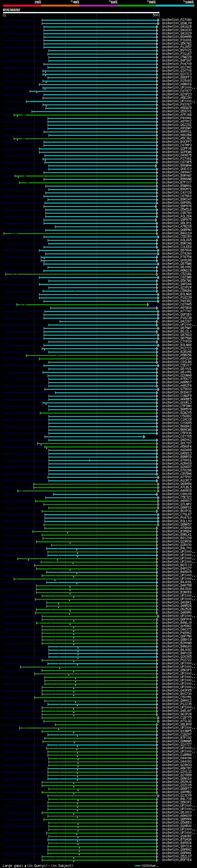Click the 500 end position label
197x868 pixels.
click(x=155, y=15)
